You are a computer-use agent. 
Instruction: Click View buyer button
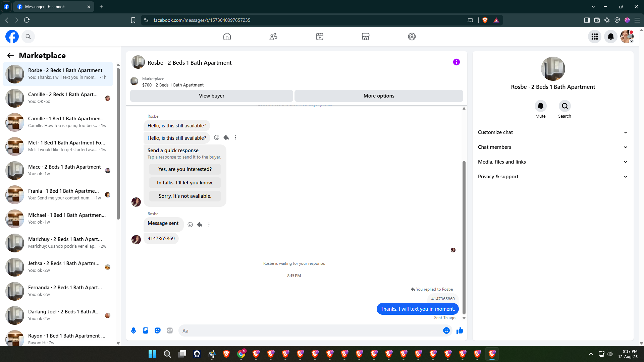(x=212, y=96)
